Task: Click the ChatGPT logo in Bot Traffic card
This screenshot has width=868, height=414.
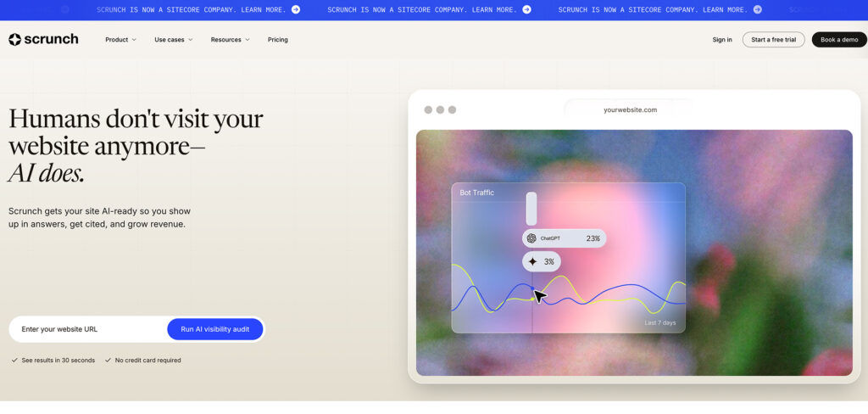Action: coord(531,238)
